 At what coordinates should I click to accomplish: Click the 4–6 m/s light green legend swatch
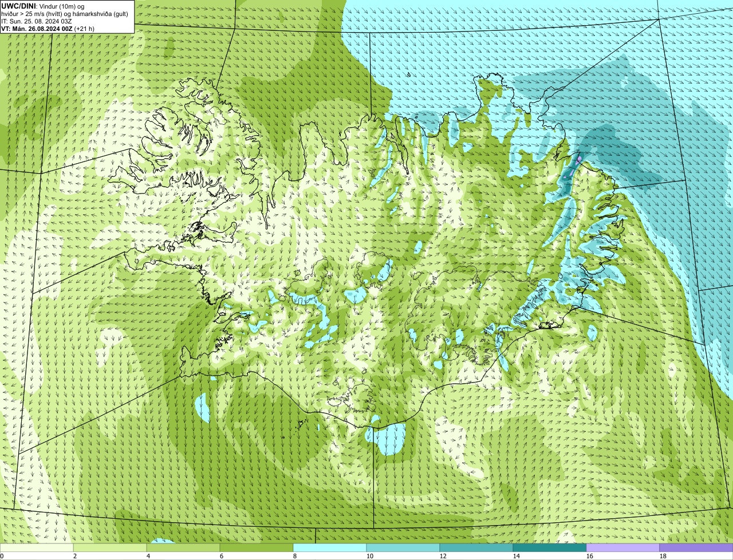183,547
